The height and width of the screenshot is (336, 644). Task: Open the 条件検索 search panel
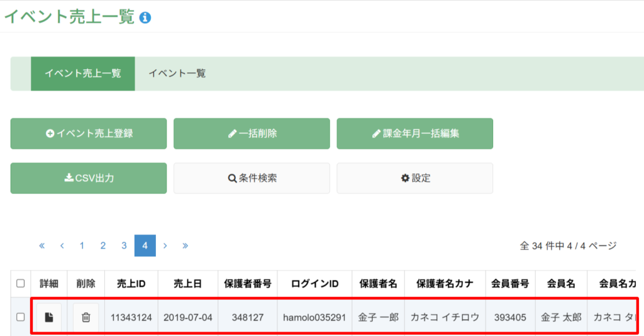252,178
